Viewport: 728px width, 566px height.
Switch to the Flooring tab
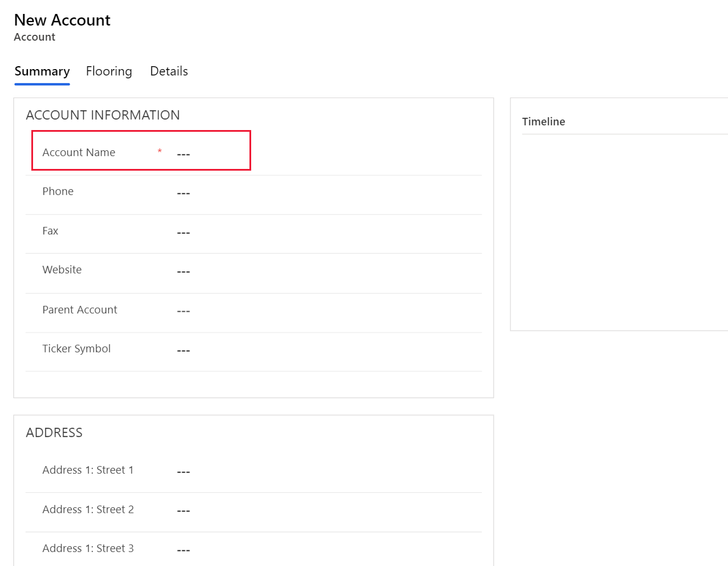click(x=108, y=71)
